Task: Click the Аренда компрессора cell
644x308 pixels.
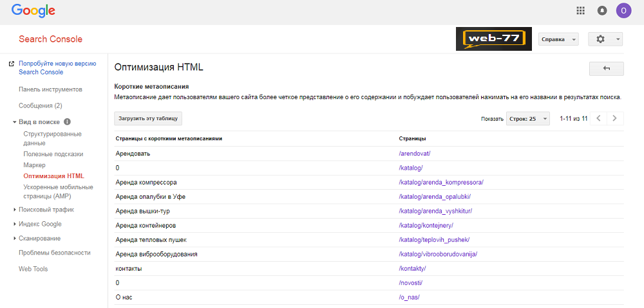Action: [146, 182]
